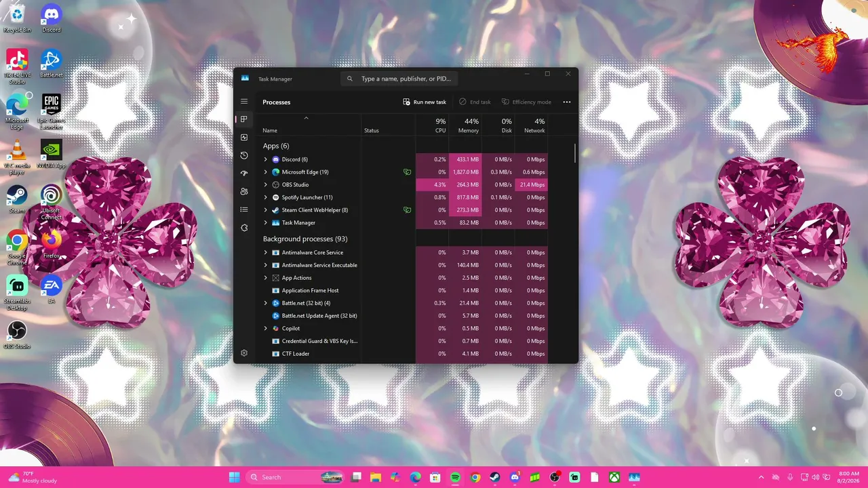The width and height of the screenshot is (868, 488).
Task: Expand the Discord (6) process group
Action: 266,159
